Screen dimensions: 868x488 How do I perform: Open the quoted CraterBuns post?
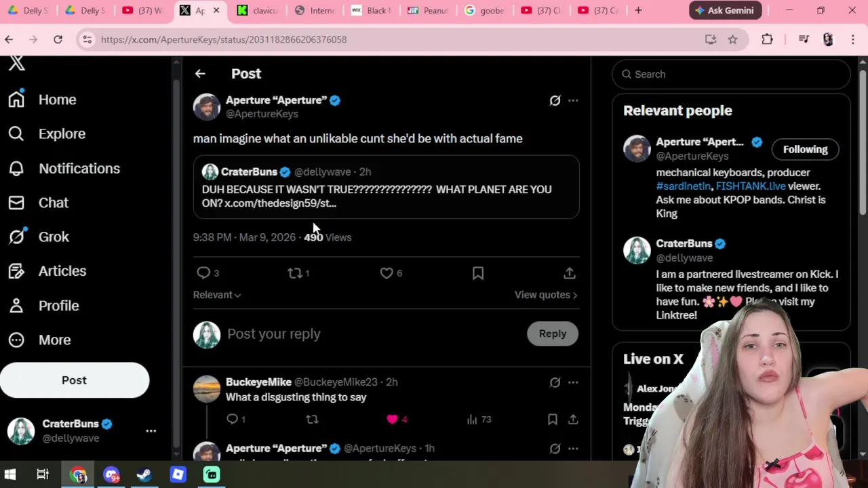click(x=387, y=187)
